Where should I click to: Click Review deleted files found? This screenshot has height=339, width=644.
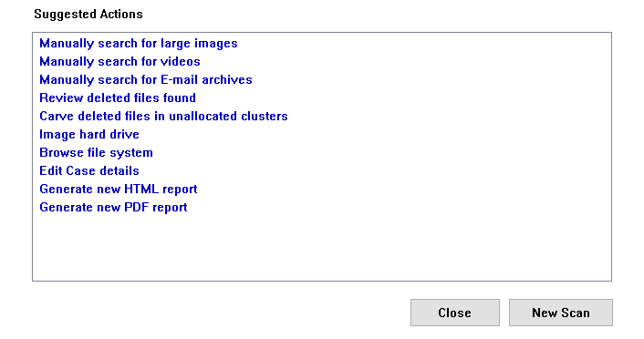(118, 98)
